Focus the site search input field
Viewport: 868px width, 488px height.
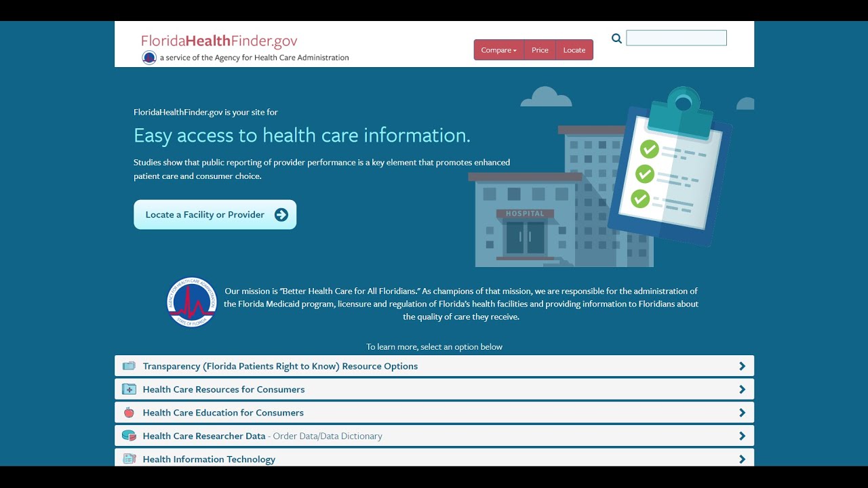676,38
